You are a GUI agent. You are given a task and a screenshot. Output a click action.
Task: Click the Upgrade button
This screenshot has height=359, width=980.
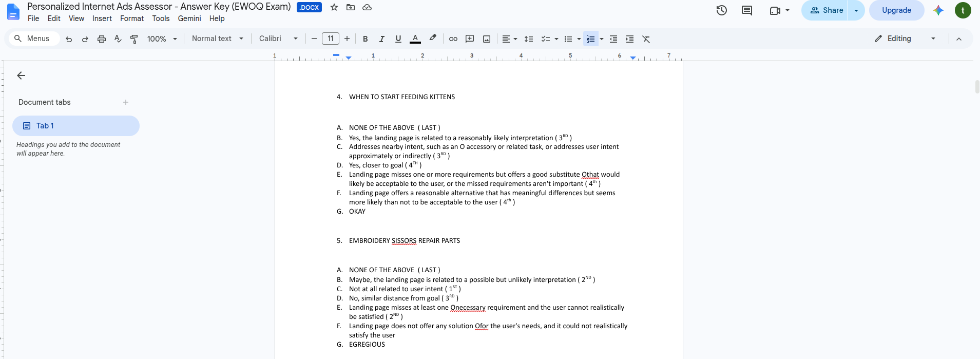(x=896, y=10)
